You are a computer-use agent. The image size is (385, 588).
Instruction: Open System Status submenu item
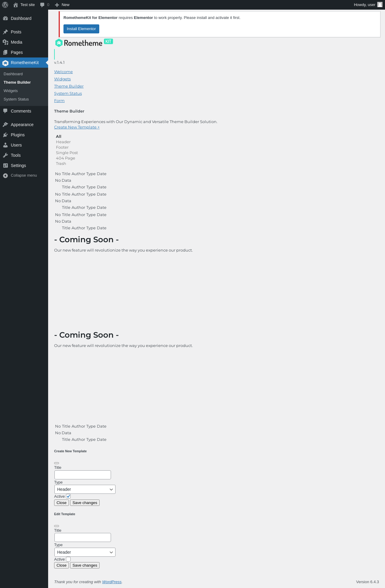pos(16,99)
